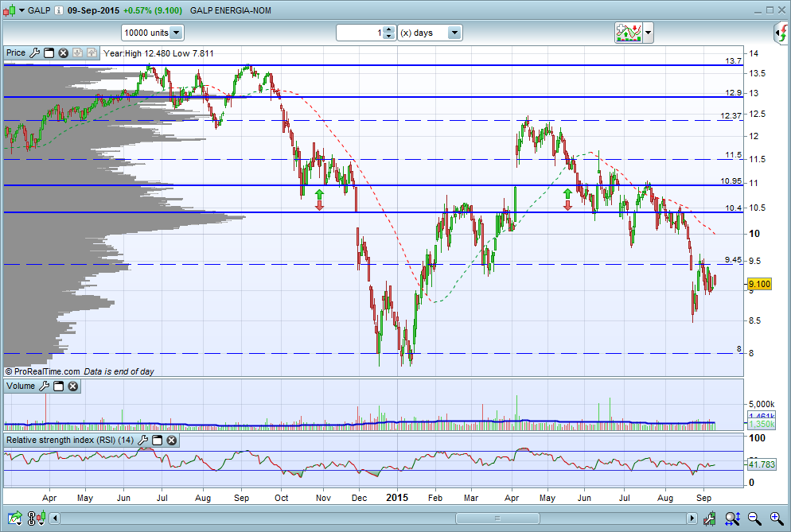The height and width of the screenshot is (532, 791).
Task: Increase the timeframe value with the up stepper
Action: pyautogui.click(x=388, y=29)
